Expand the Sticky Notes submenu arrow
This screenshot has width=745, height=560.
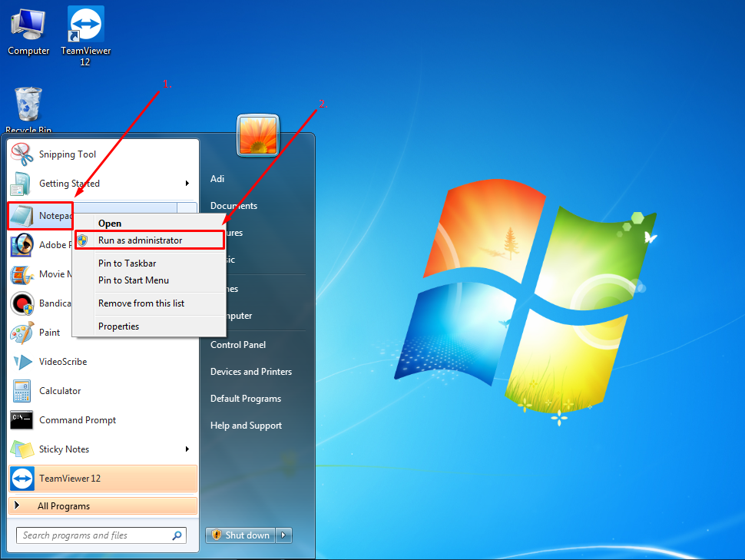tap(187, 449)
